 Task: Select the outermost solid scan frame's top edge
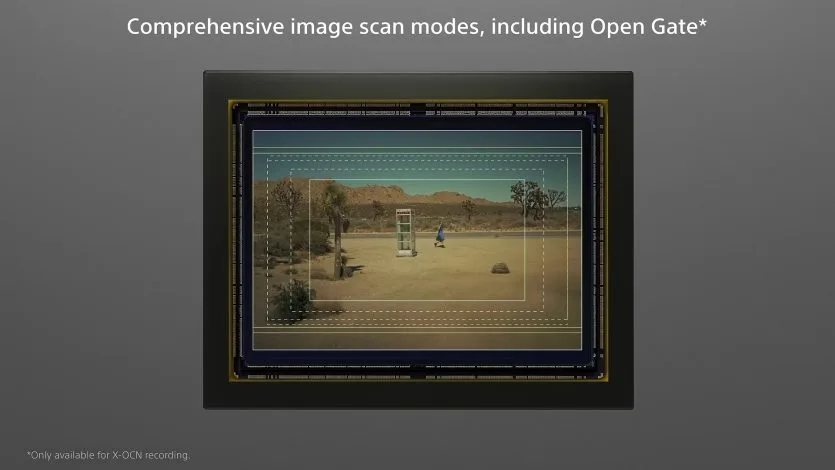417,130
